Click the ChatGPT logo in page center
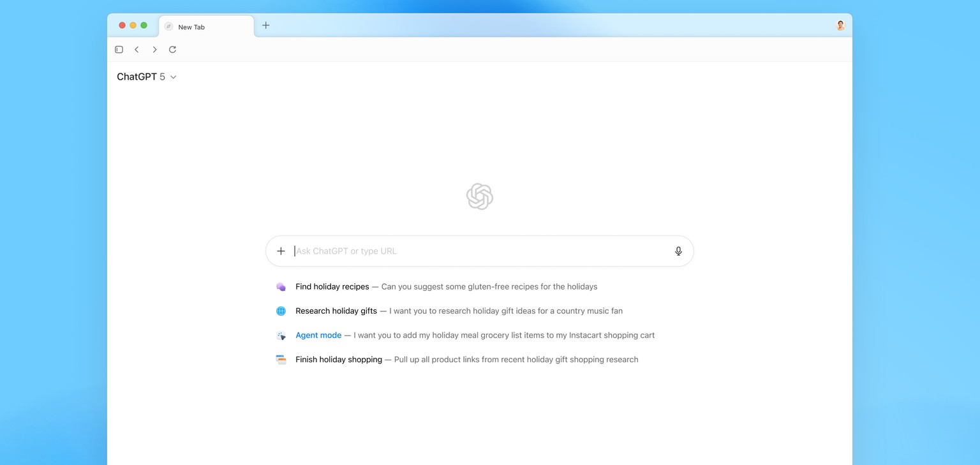This screenshot has width=980, height=465. click(480, 196)
